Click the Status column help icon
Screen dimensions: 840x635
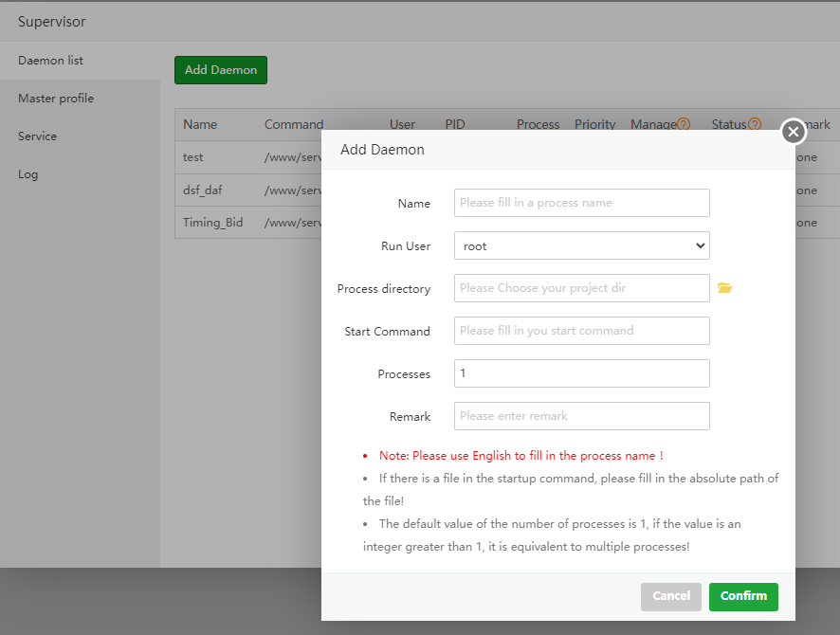(755, 124)
